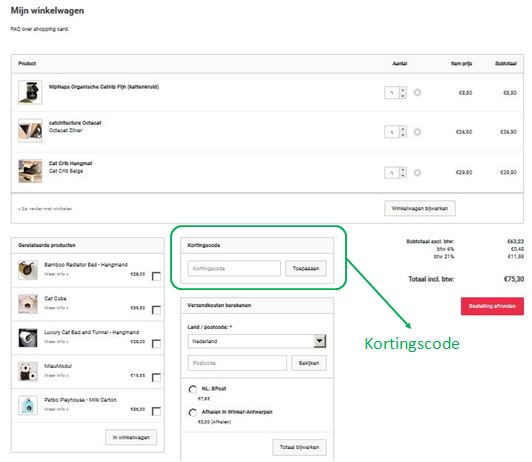Remove catchitecture Octacat from the cart
Screen dimensions: 532x462
pos(417,132)
